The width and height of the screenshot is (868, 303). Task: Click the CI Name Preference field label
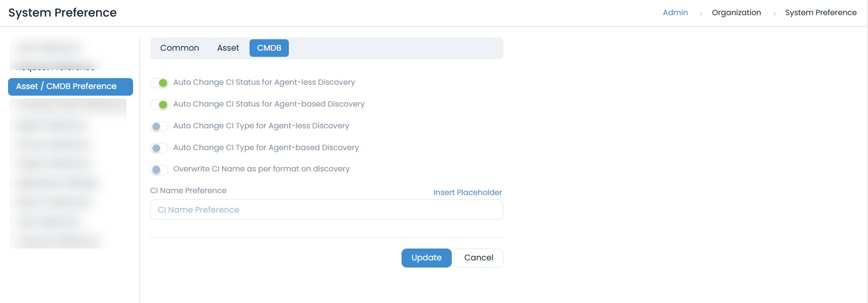[x=188, y=191]
